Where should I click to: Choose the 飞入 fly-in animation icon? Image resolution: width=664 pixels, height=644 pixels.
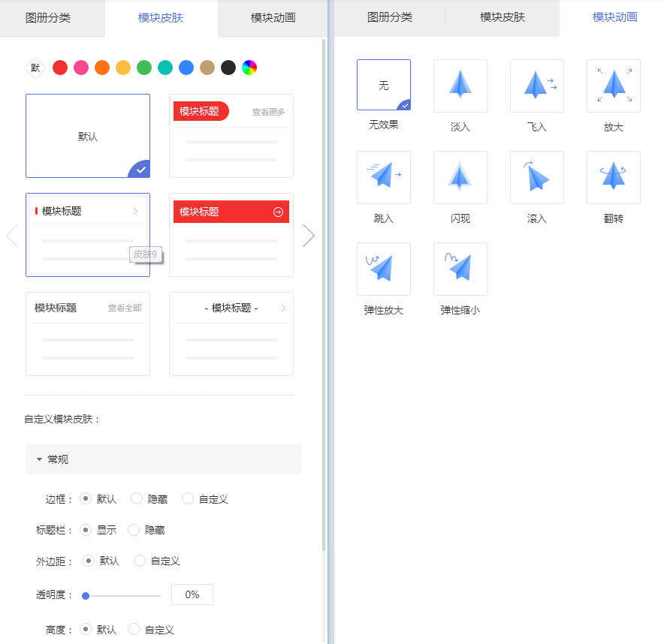[537, 86]
